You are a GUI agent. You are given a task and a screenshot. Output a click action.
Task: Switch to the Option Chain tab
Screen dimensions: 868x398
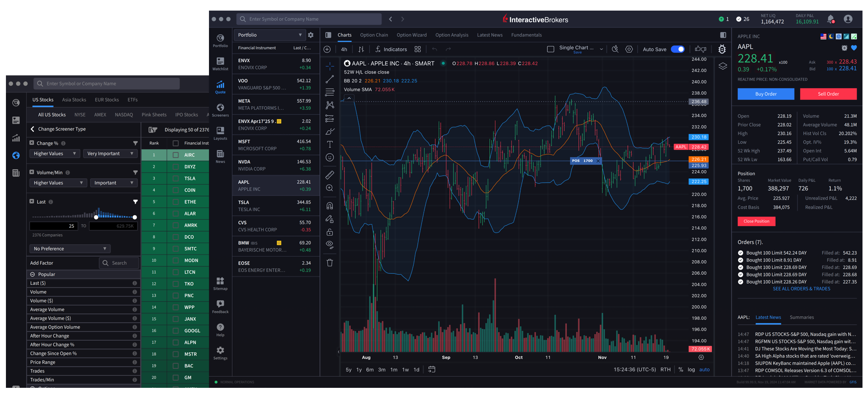click(x=374, y=35)
